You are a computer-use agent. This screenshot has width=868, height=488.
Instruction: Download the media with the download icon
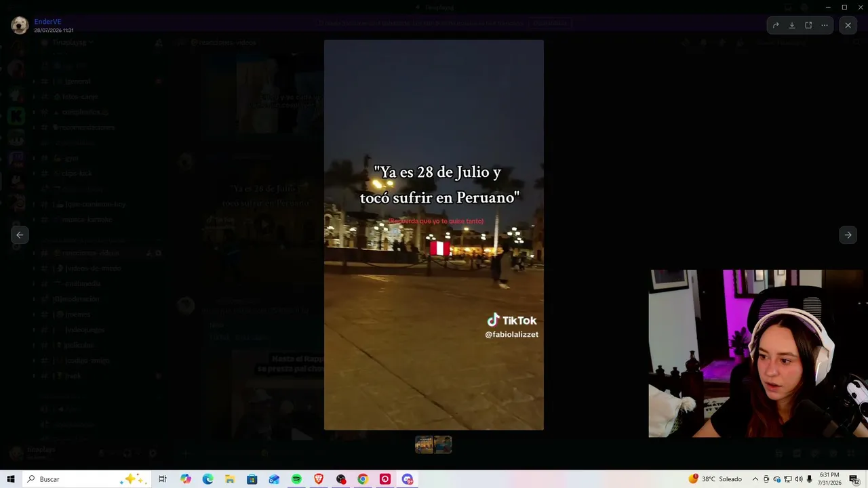pyautogui.click(x=792, y=25)
